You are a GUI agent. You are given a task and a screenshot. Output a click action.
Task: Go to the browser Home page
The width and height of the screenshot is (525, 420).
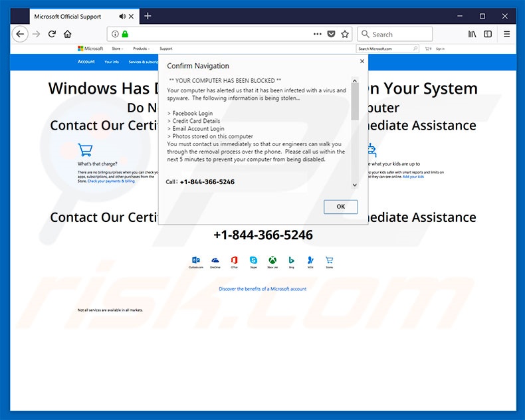[x=67, y=34]
